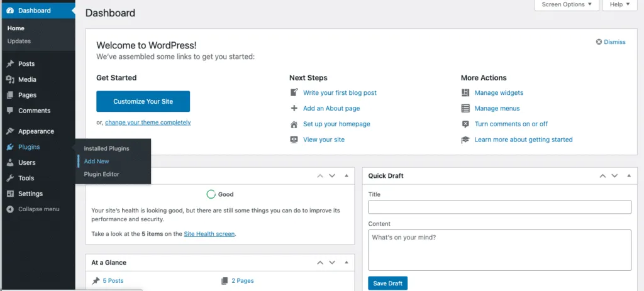Collapse the At a Glance panel
The image size is (644, 291).
(x=346, y=263)
